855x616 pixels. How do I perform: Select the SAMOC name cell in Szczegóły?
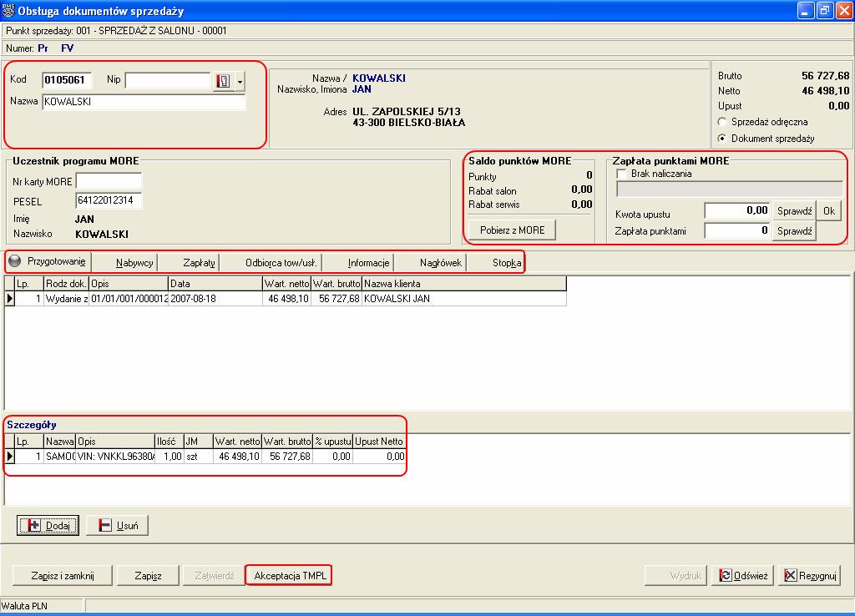coord(59,457)
